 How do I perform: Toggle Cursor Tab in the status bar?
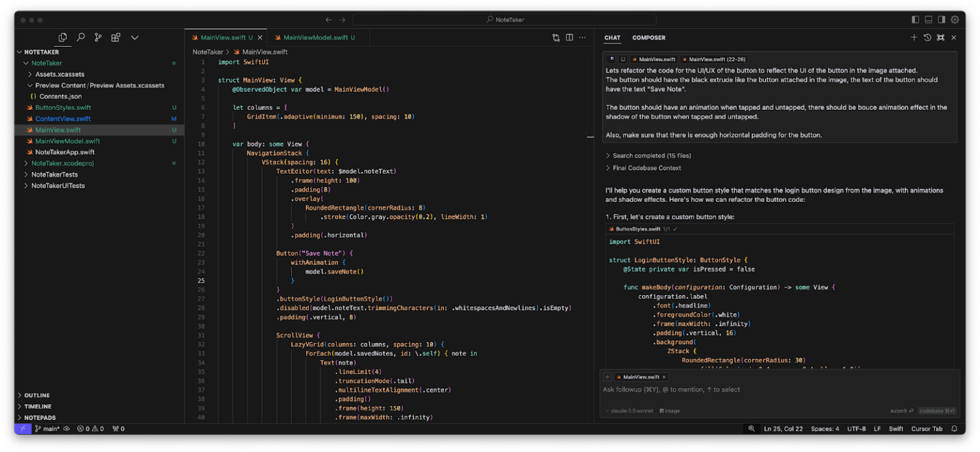coord(926,428)
